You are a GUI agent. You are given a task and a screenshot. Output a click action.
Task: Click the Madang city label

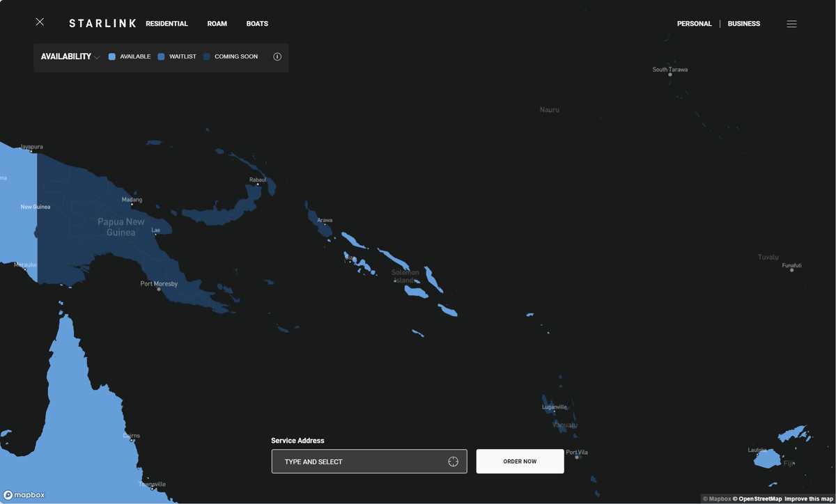point(132,200)
